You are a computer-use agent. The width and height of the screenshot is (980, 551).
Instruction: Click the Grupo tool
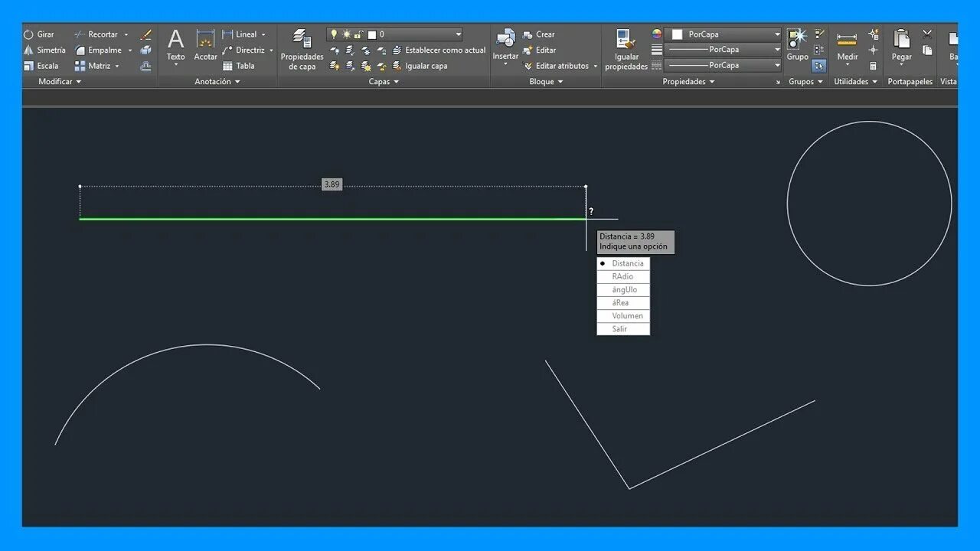[x=797, y=45]
